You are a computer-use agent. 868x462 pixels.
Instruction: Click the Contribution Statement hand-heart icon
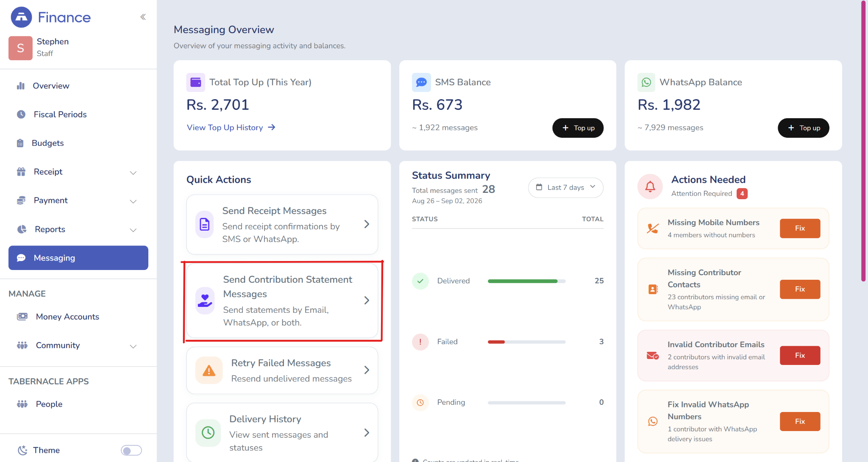point(205,301)
